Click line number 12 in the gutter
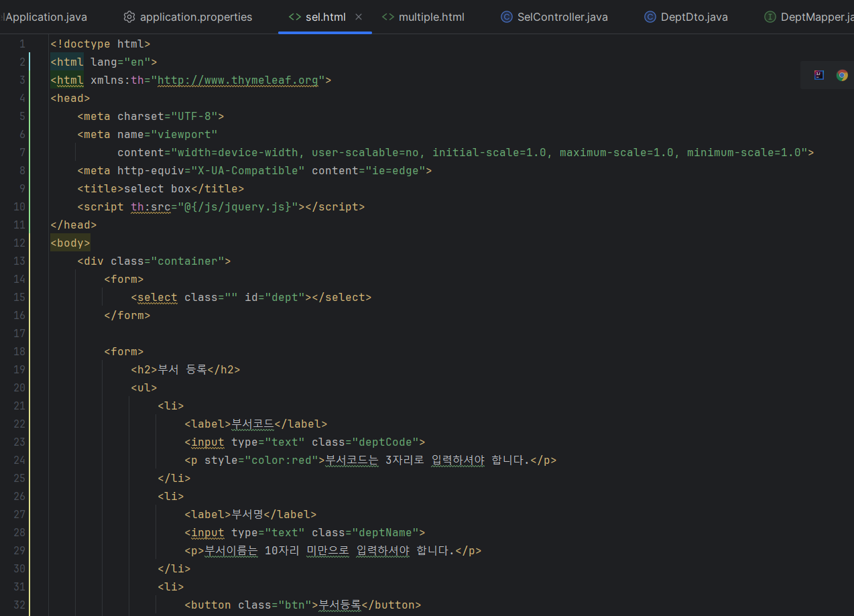The width and height of the screenshot is (854, 616). tap(19, 243)
